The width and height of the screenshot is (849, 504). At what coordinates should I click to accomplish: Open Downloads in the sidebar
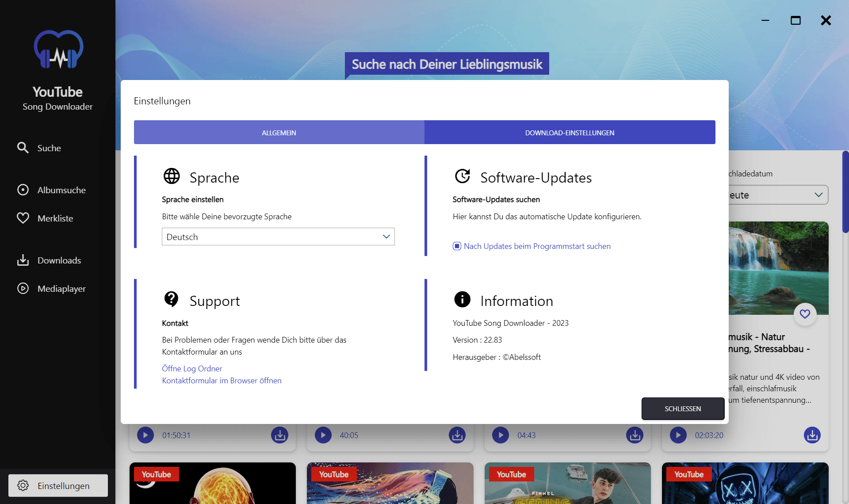[49, 260]
